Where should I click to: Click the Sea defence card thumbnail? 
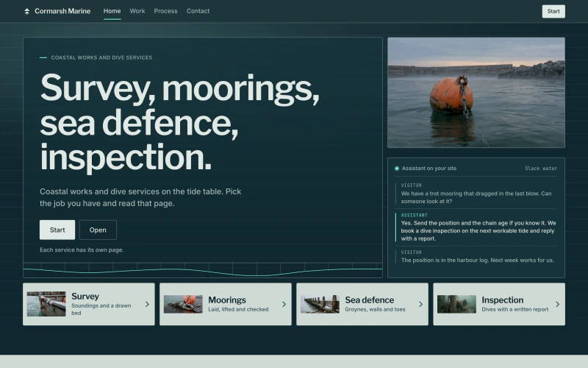[x=320, y=304]
